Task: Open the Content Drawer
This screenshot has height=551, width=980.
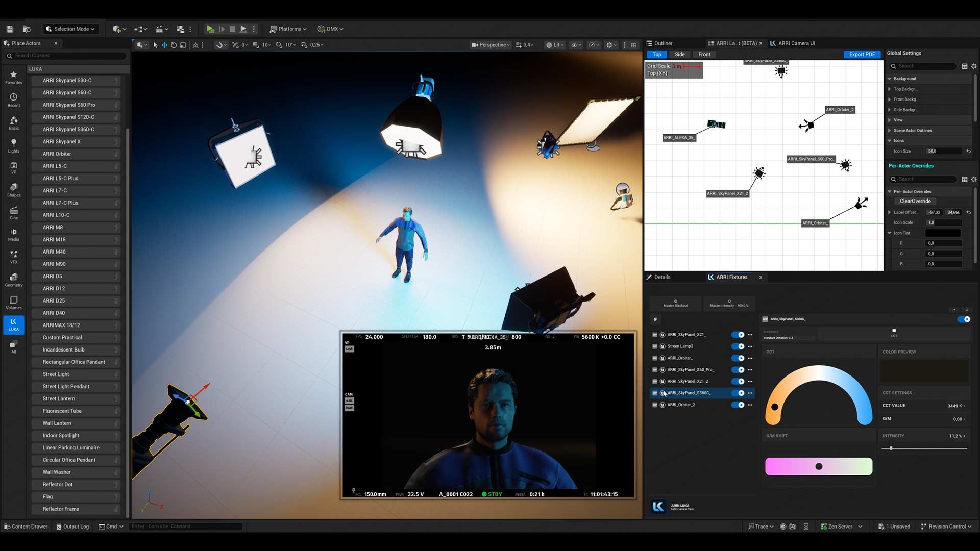Action: point(26,527)
